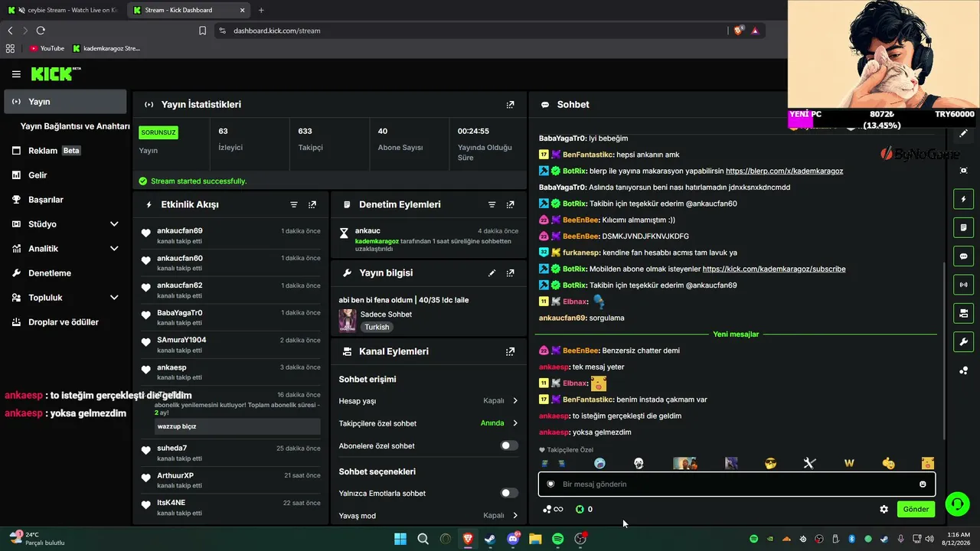This screenshot has height=551, width=980.
Task: Open the hamburger menu next to Kick logo
Action: pos(16,74)
